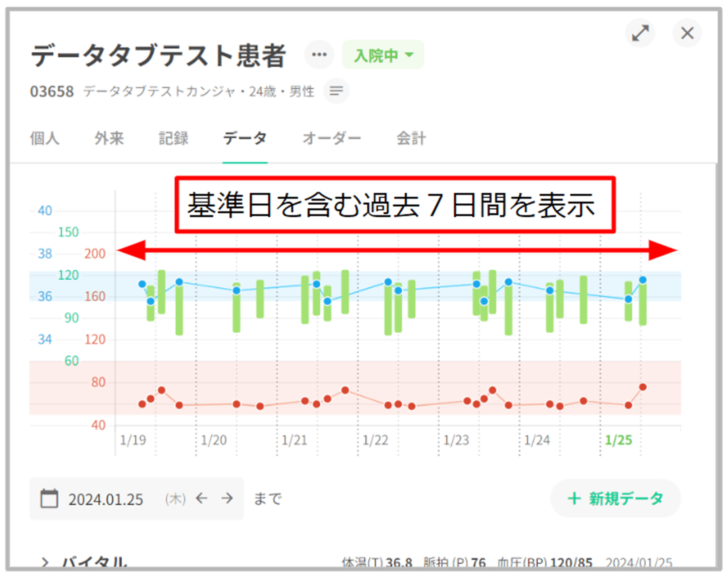Switch to the 外来 tab
Image resolution: width=728 pixels, height=576 pixels.
(109, 138)
